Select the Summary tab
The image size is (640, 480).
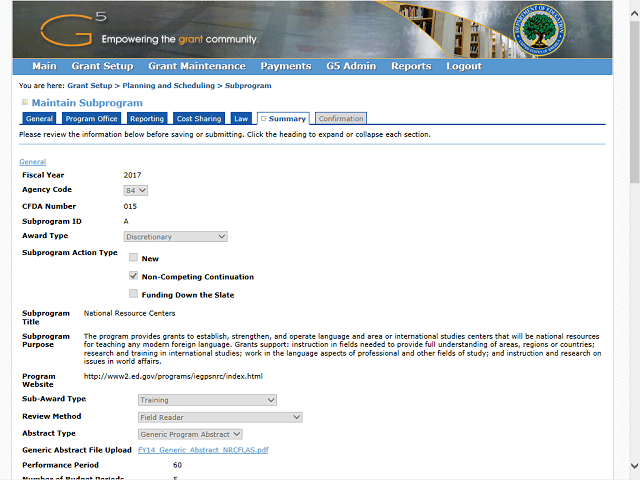(283, 118)
